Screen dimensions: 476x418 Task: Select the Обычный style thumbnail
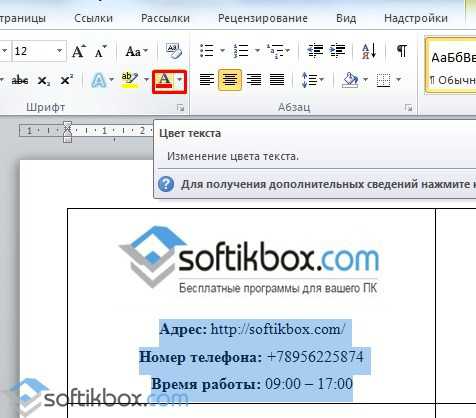pyautogui.click(x=452, y=66)
